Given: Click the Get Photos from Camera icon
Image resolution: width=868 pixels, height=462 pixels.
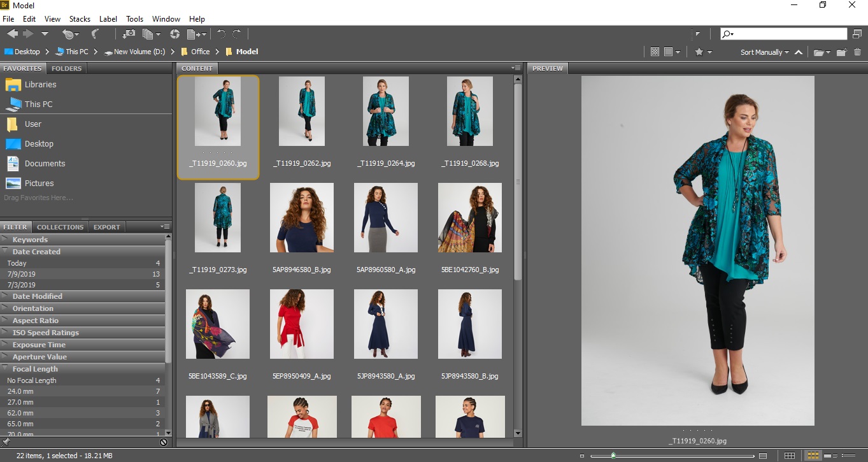Looking at the screenshot, I should click(x=129, y=33).
